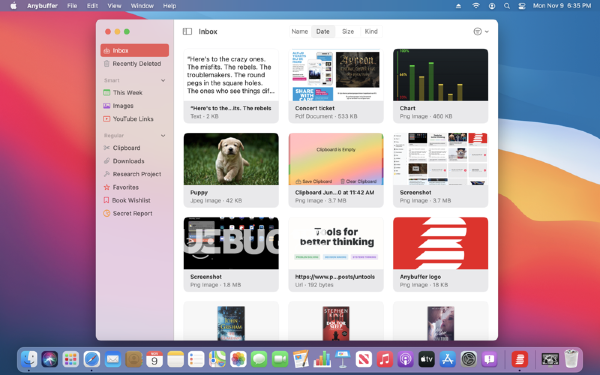The image size is (600, 375).
Task: Open Trash from the Dock
Action: (x=571, y=359)
